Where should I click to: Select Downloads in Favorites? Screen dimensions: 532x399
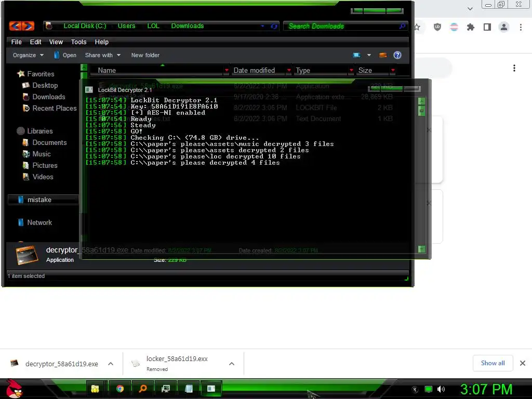(44, 97)
